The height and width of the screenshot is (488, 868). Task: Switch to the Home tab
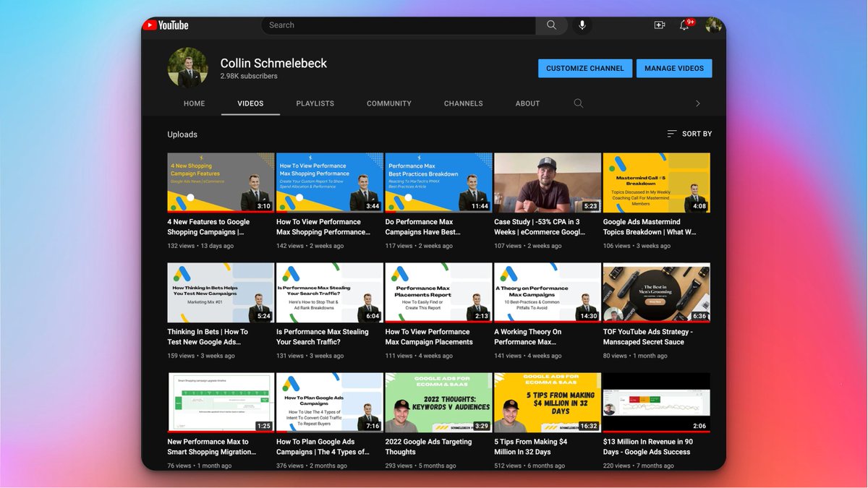tap(194, 103)
